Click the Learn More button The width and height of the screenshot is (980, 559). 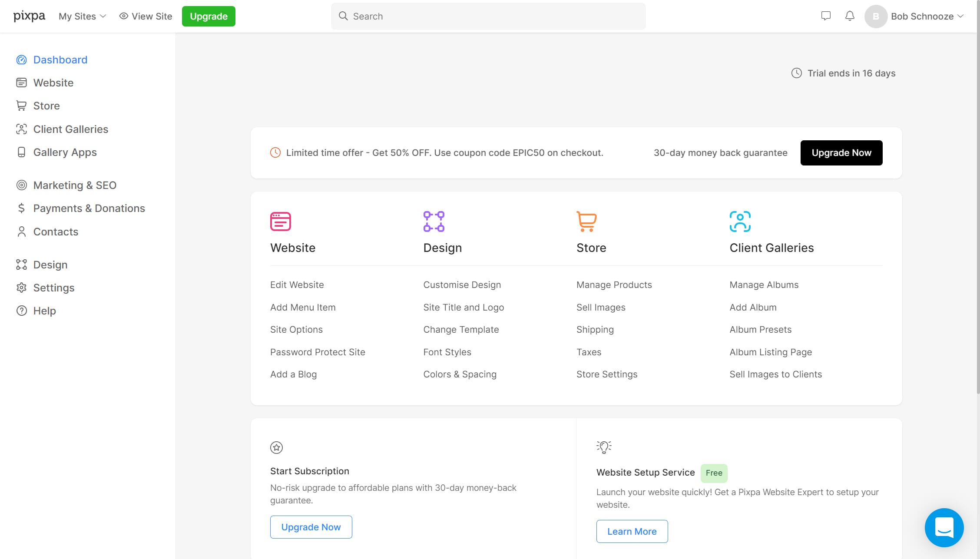[632, 531]
